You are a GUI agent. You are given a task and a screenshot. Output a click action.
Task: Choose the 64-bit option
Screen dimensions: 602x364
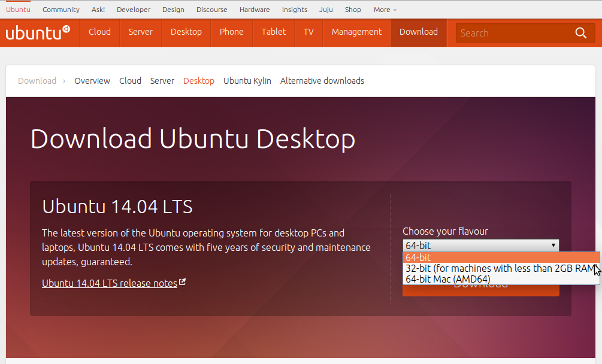click(x=501, y=257)
